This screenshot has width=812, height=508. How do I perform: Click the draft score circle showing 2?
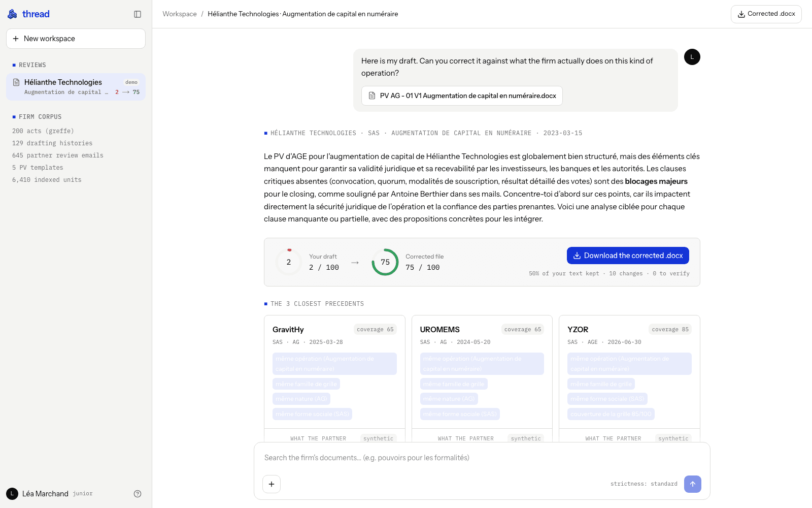coord(289,262)
